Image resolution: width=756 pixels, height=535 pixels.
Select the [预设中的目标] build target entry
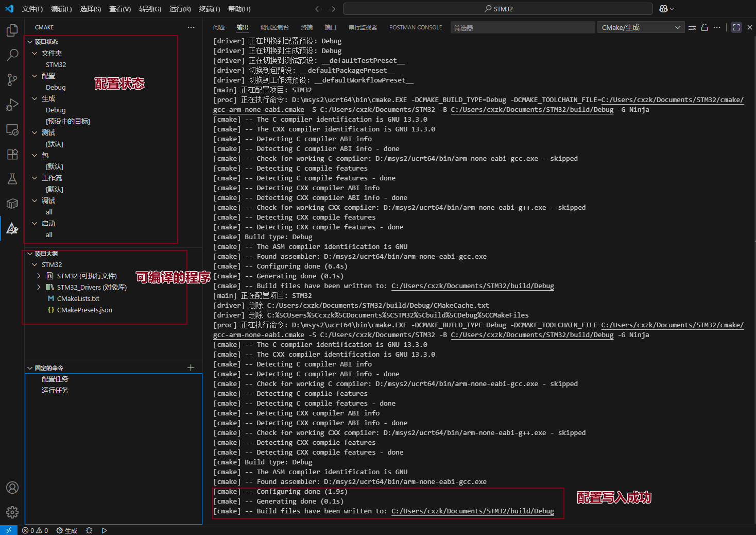pos(67,121)
